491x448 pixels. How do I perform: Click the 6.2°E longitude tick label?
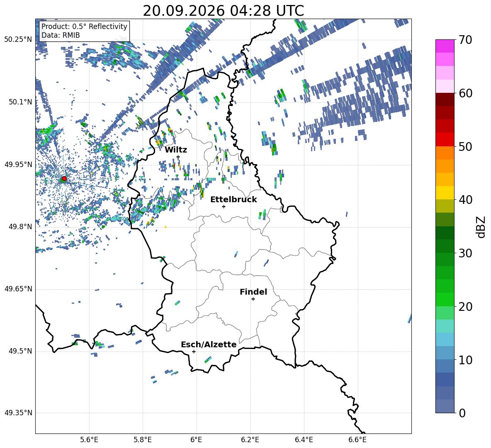coord(250,440)
